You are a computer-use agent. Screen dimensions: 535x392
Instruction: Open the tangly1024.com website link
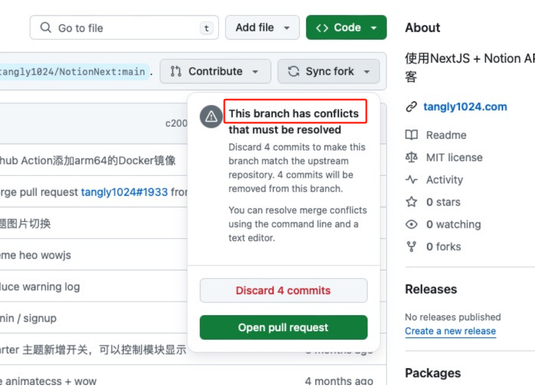tap(465, 107)
